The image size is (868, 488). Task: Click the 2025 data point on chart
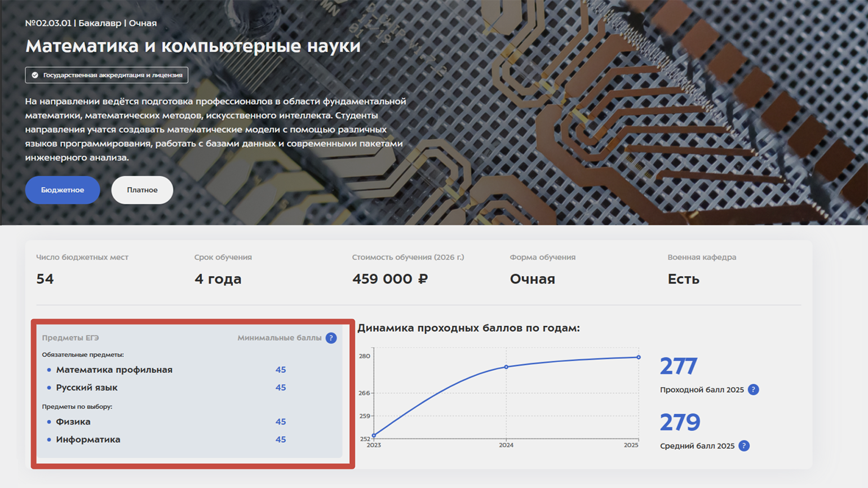(639, 357)
